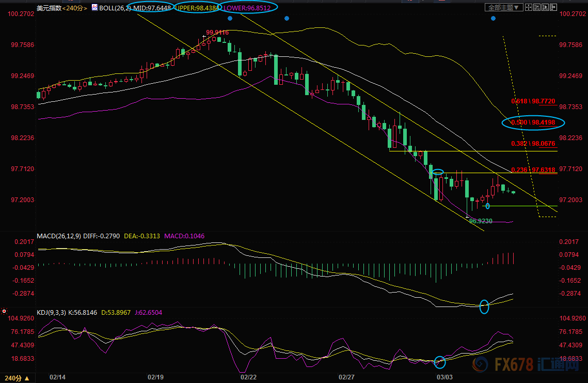Select the KDJ(9,3,3) indicator label
The height and width of the screenshot is (383, 588).
coord(52,313)
